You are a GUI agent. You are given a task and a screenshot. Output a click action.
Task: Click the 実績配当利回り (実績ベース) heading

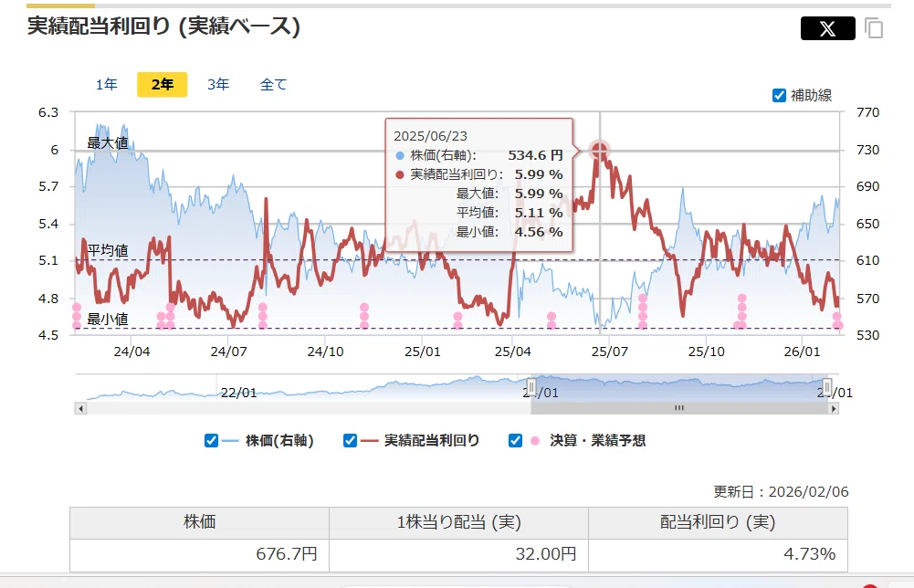[163, 26]
